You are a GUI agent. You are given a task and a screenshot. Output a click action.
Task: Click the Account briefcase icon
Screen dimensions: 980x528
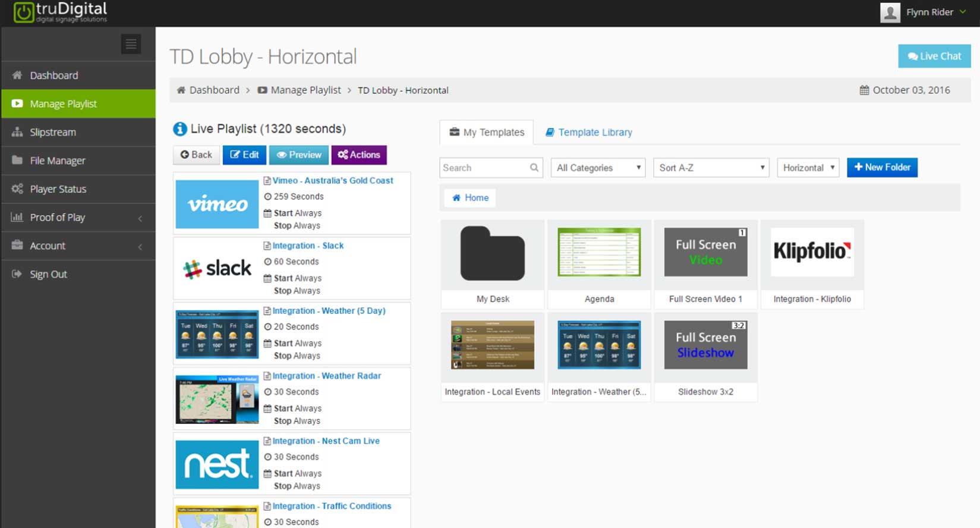click(x=17, y=245)
